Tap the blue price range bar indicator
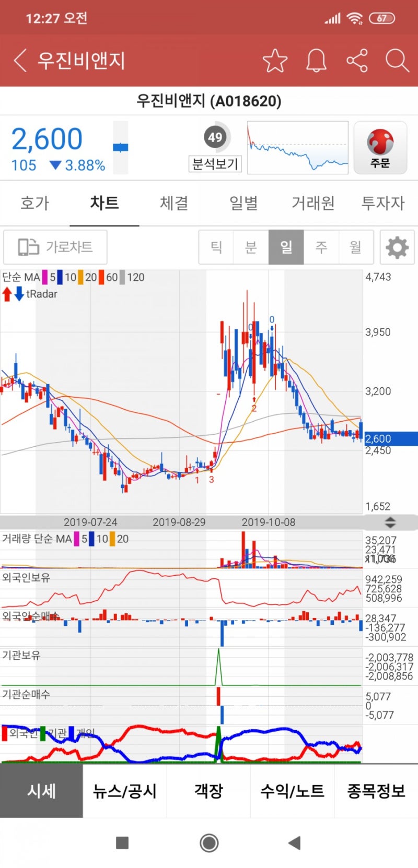Image resolution: width=418 pixels, height=868 pixels. click(121, 148)
